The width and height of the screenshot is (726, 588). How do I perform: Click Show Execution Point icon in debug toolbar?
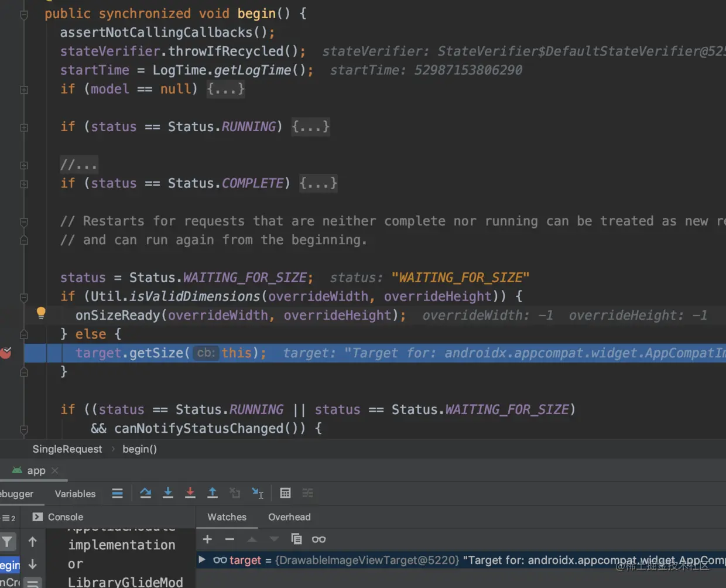[118, 493]
